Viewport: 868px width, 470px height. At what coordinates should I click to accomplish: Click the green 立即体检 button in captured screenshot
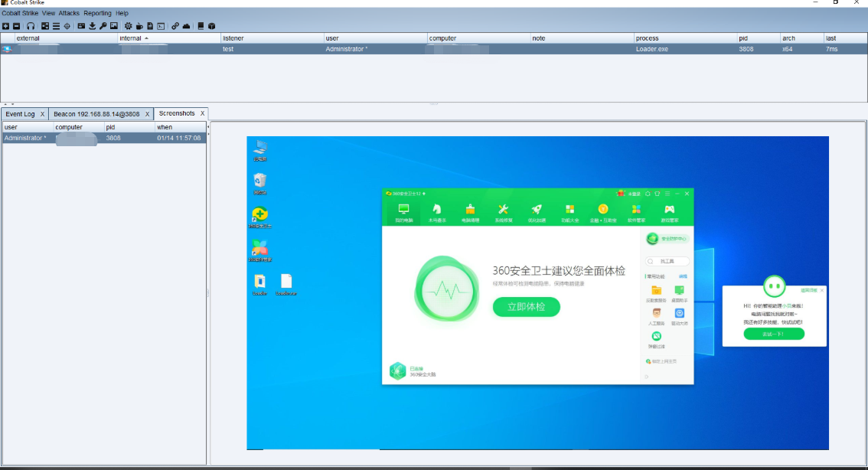pyautogui.click(x=527, y=307)
